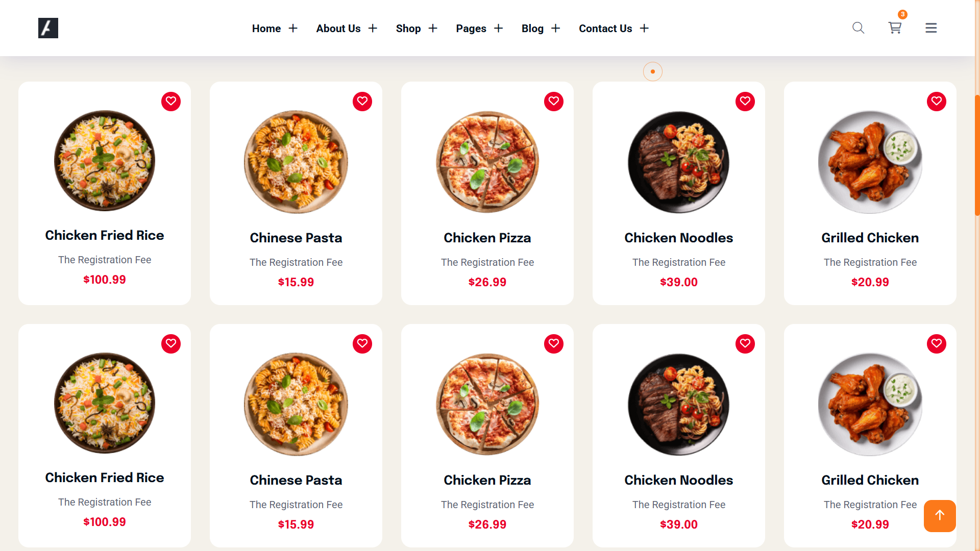Favorite the top-row Chinese Pasta via heart
This screenshot has height=551, width=980.
pyautogui.click(x=362, y=101)
